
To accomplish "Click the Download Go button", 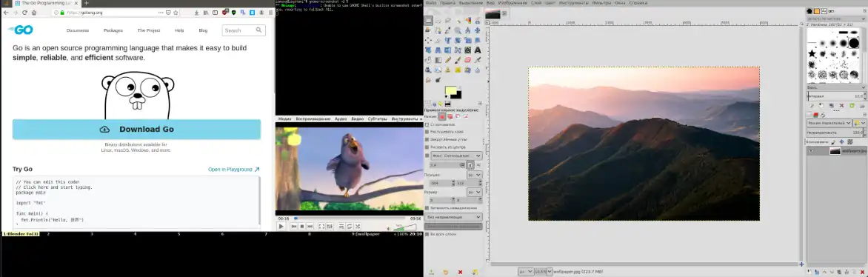I will pyautogui.click(x=137, y=129).
